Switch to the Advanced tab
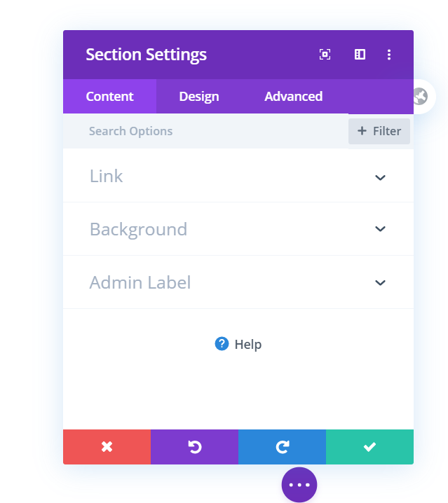This screenshot has height=503, width=448. click(x=294, y=96)
